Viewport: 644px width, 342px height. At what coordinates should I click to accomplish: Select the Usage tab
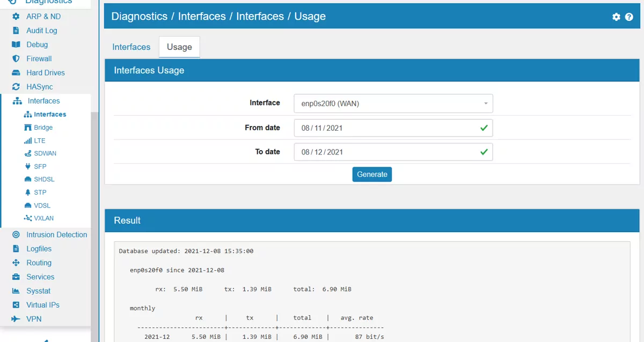179,47
